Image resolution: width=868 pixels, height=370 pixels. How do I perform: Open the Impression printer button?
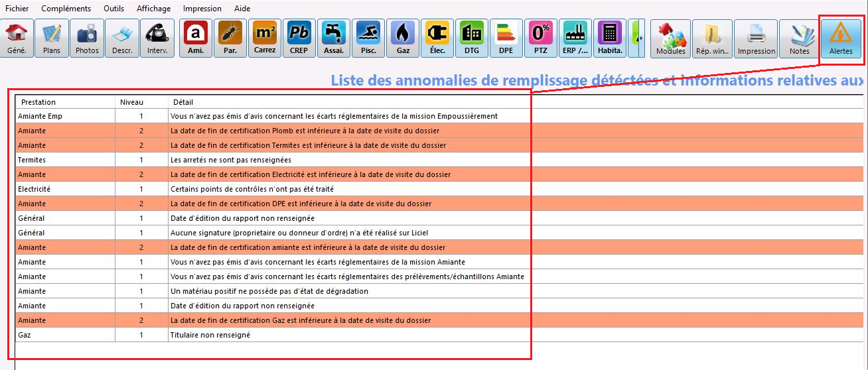pos(757,39)
